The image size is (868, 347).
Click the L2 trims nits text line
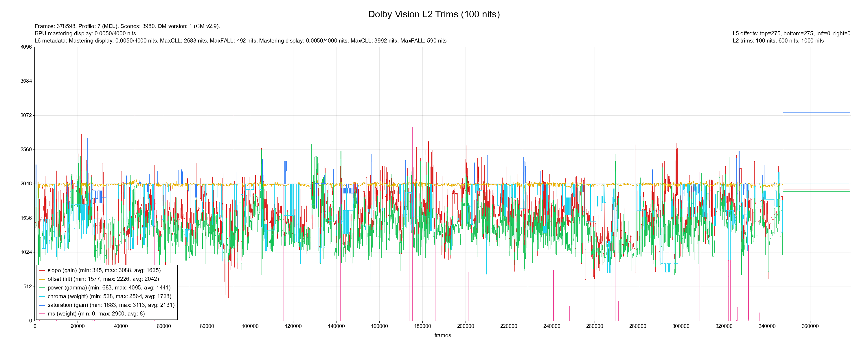[778, 41]
